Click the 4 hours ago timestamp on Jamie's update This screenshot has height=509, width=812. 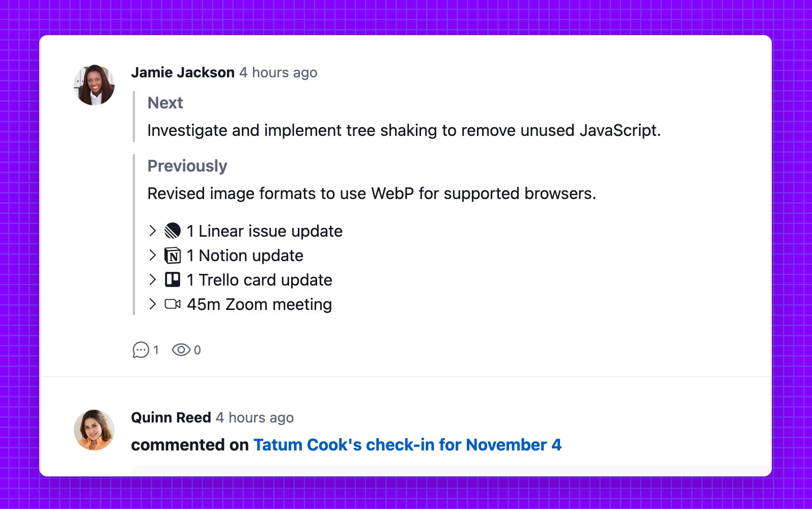click(278, 72)
